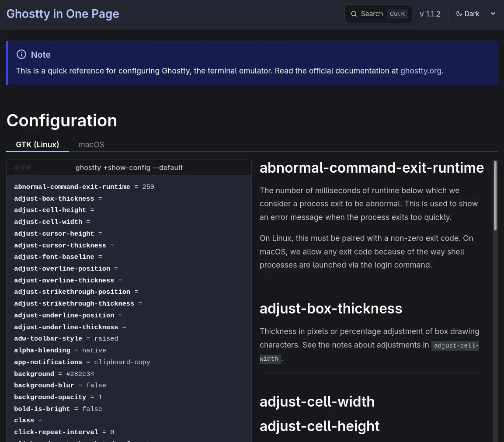Click the adjust-cell-width inline code
Image resolution: width=504 pixels, height=442 pixels.
click(x=455, y=345)
